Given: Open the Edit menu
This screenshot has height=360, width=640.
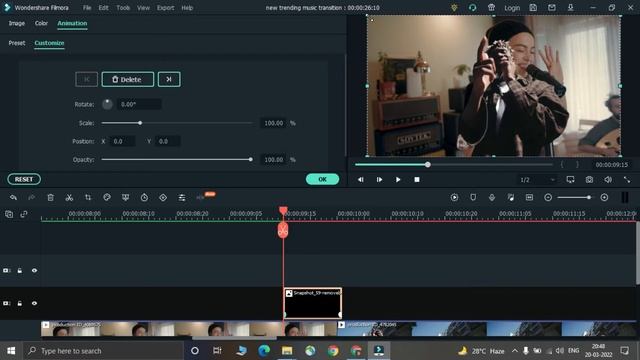Looking at the screenshot, I should click(103, 8).
